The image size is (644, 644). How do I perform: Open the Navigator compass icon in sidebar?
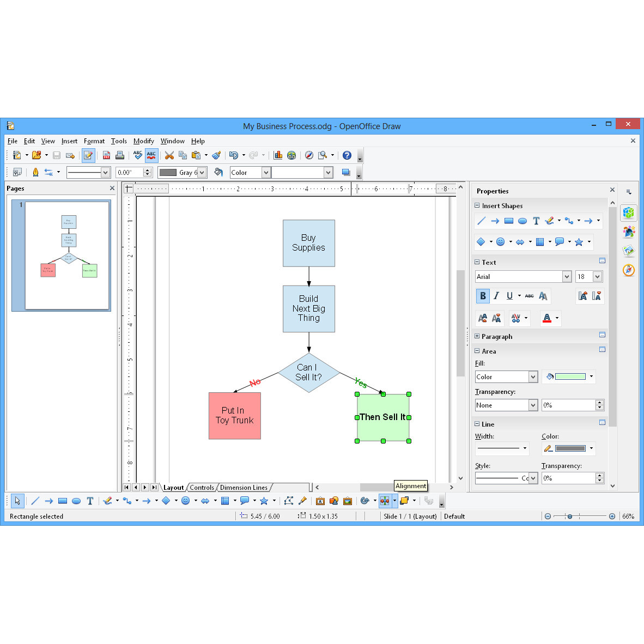[629, 270]
